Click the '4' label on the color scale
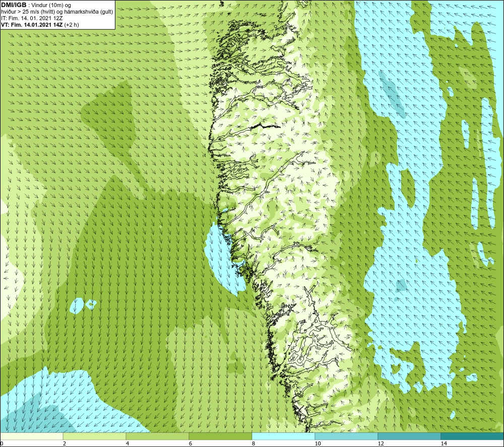 pyautogui.click(x=128, y=444)
